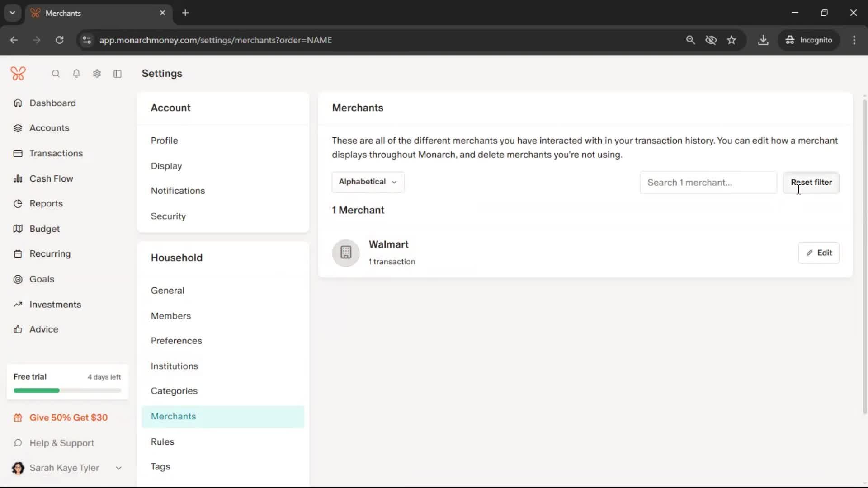The width and height of the screenshot is (868, 488).
Task: Focus the Search 1 merchant field
Action: (x=708, y=183)
